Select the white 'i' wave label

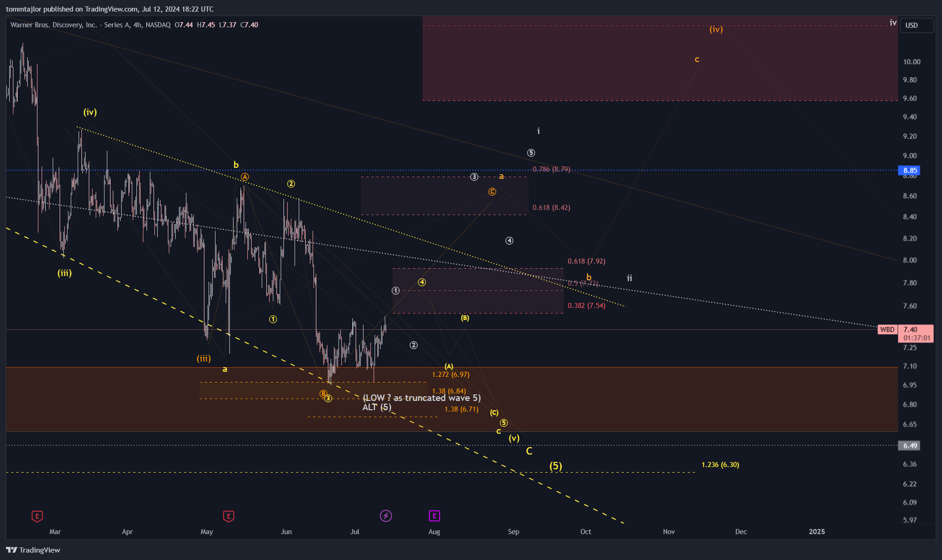[x=538, y=131]
